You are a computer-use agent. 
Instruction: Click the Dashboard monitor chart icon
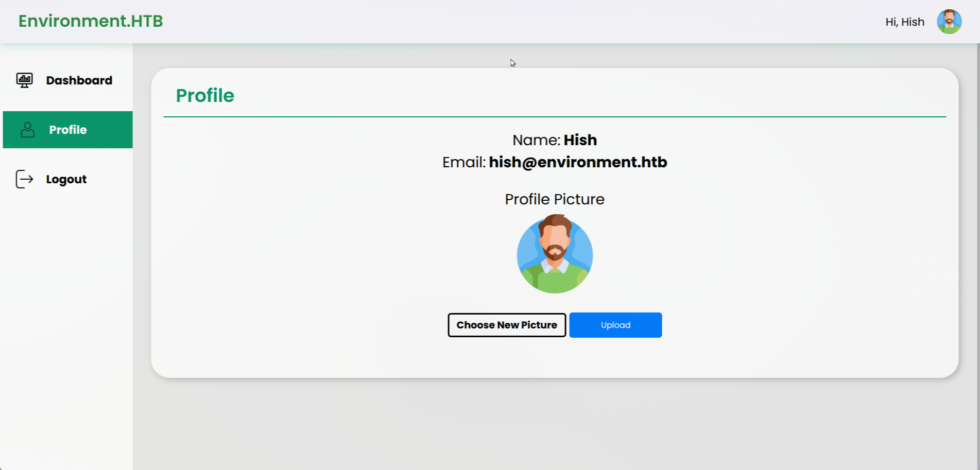pos(24,80)
